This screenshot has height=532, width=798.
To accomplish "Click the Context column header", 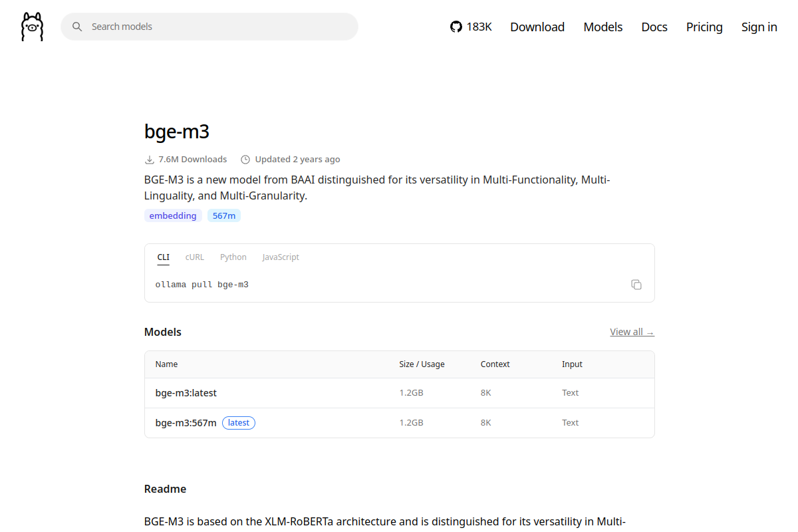I will (495, 364).
